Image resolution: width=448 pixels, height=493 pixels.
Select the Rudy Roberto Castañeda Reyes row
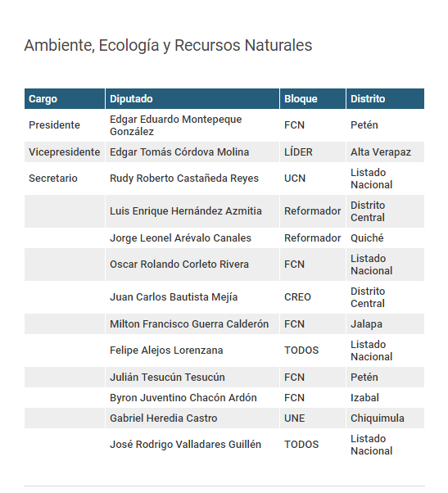click(x=224, y=179)
